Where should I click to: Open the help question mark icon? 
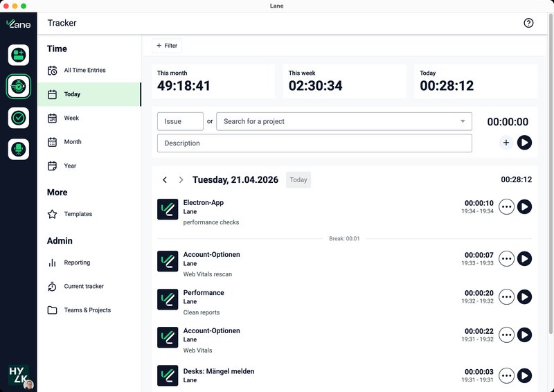(x=528, y=23)
